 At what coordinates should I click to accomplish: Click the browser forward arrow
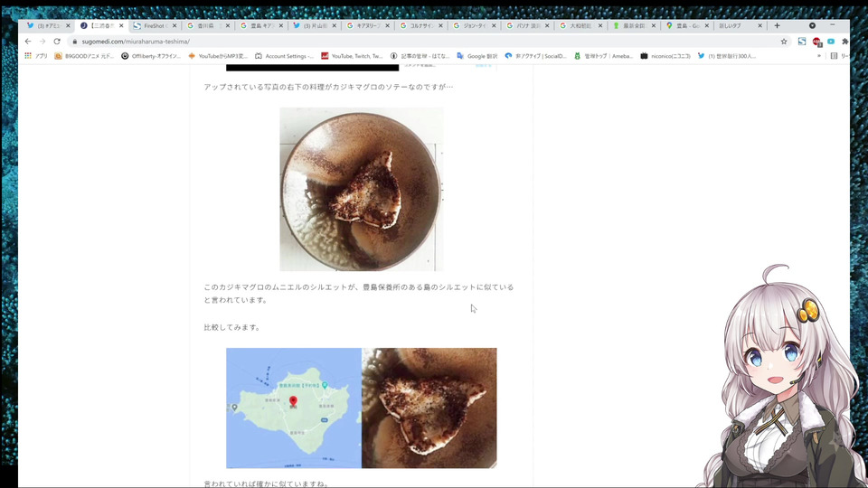point(42,42)
